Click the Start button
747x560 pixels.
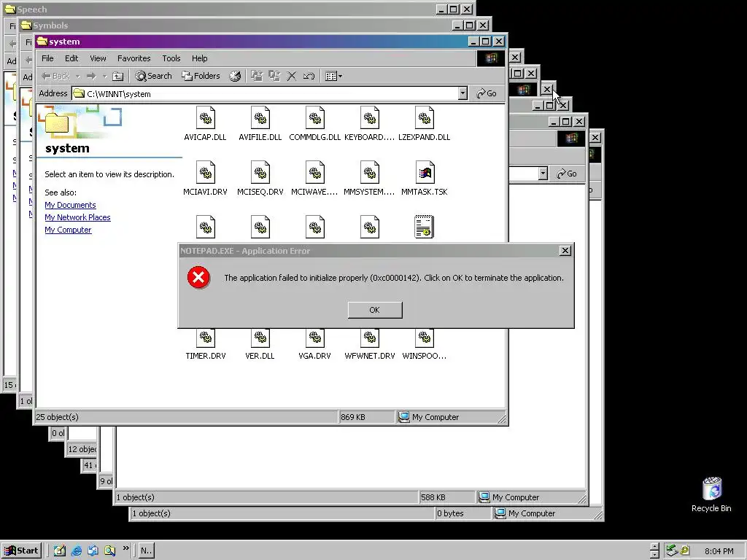pos(21,551)
